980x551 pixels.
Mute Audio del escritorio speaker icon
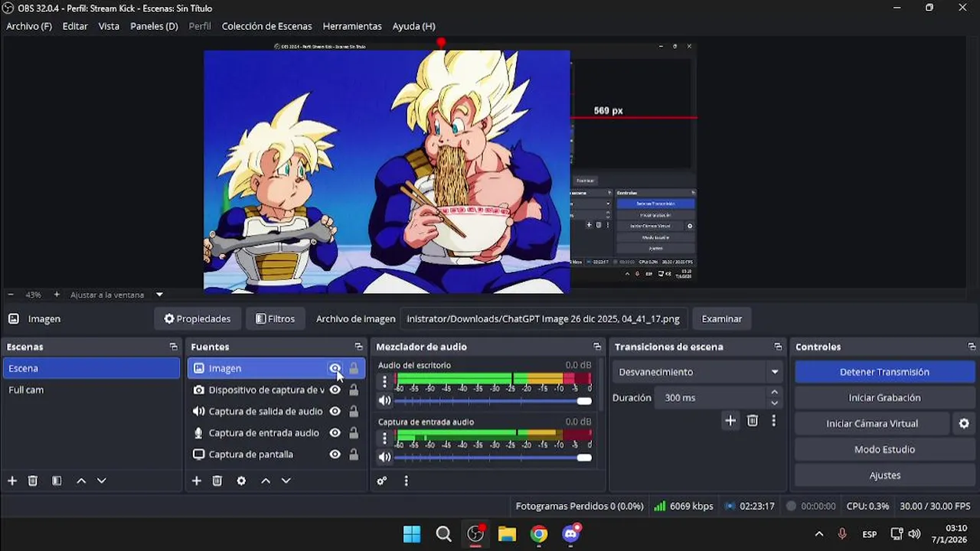[x=384, y=401]
